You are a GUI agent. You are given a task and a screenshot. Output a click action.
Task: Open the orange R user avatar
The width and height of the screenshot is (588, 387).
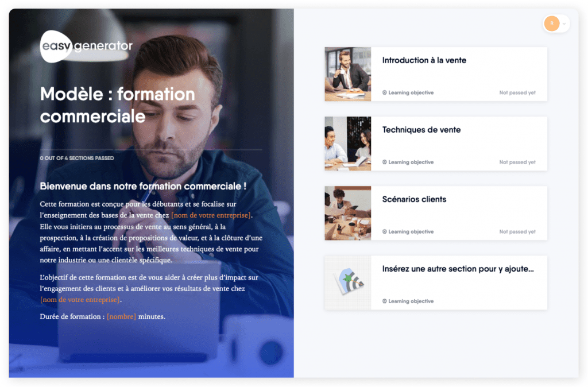pyautogui.click(x=552, y=24)
